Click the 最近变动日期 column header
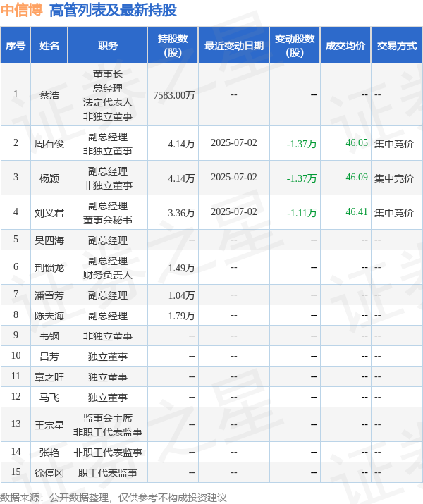Viewport: 423px width, 504px height. [233, 45]
